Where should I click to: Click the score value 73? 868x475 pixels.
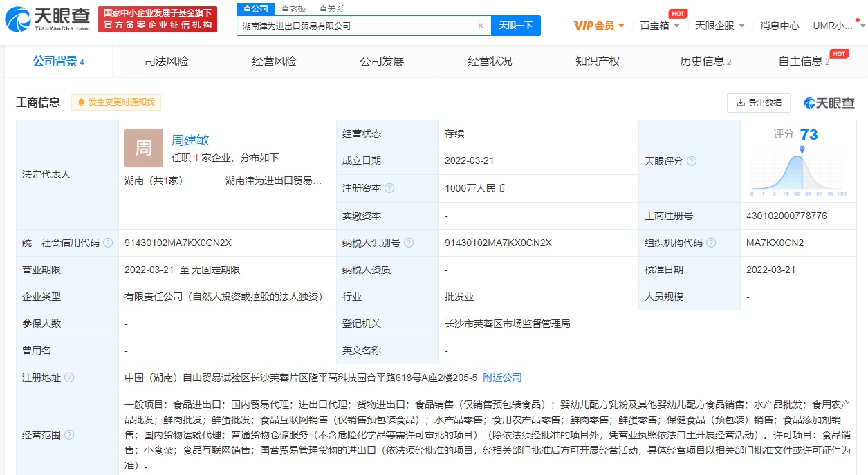pos(809,135)
